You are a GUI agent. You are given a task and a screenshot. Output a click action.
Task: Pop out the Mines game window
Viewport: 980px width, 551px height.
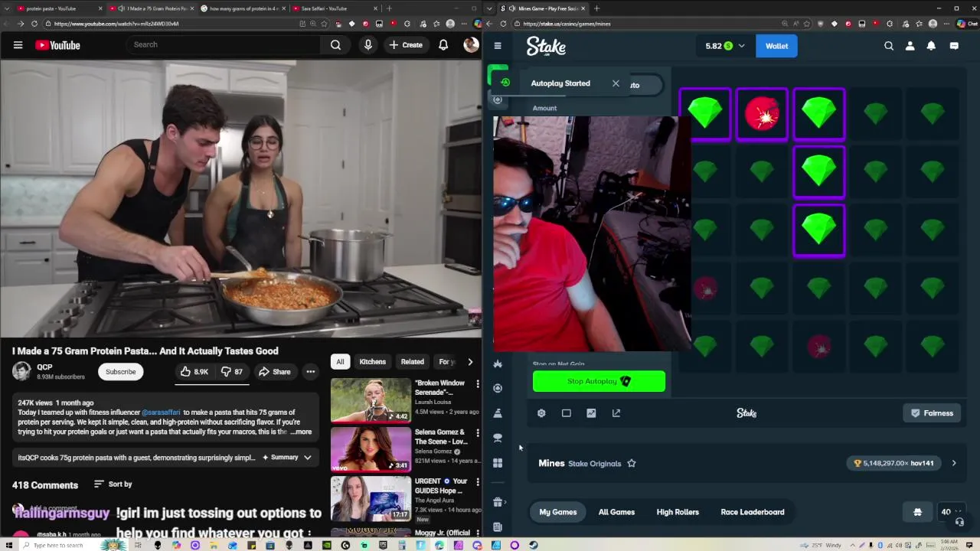click(616, 413)
